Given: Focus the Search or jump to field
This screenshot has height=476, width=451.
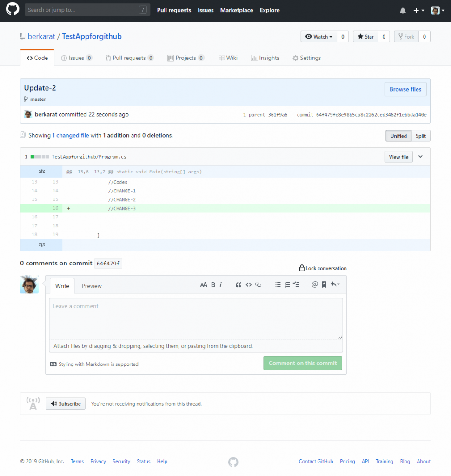Looking at the screenshot, I should 87,10.
